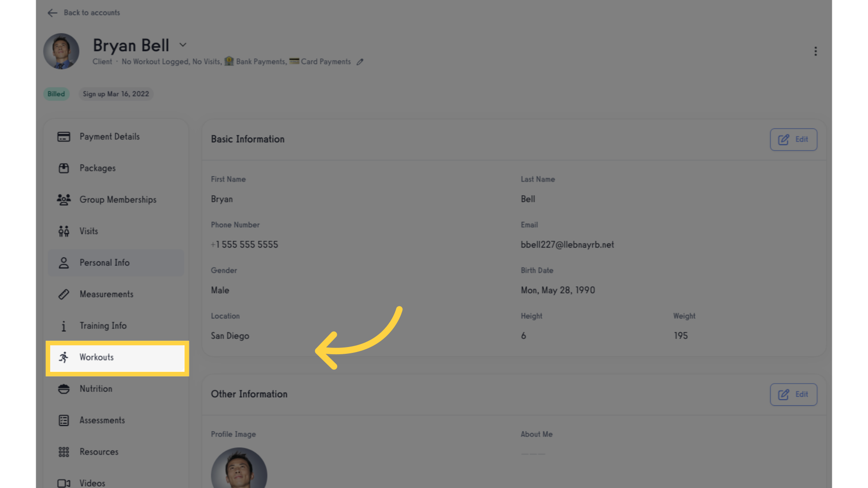Click the email bbell227@llebnayrb.net
The image size is (868, 488).
pos(567,245)
